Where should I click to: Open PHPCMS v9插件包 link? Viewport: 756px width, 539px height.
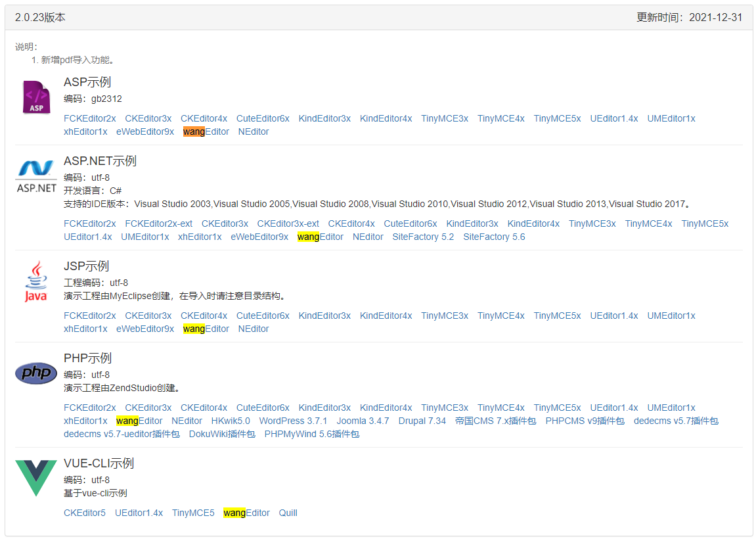[x=585, y=421]
